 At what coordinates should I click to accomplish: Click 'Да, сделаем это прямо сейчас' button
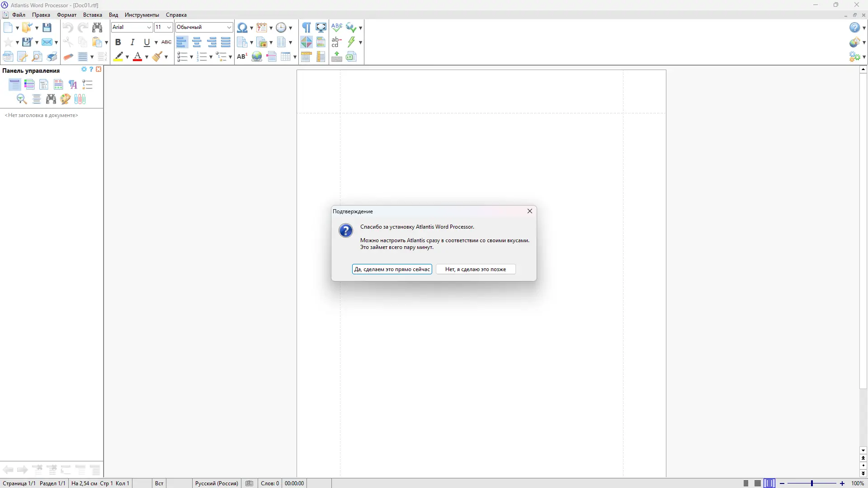coord(392,269)
